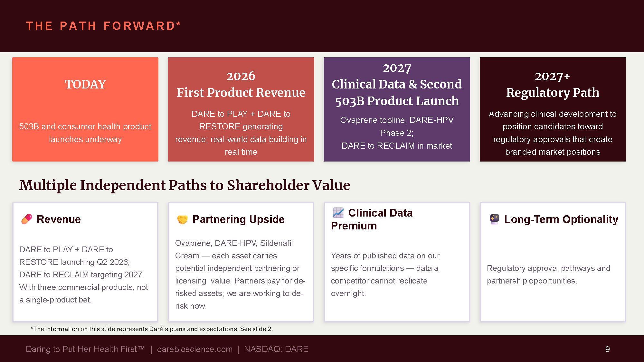Click the pill icon beside Revenue
This screenshot has width=644, height=362.
tap(27, 219)
